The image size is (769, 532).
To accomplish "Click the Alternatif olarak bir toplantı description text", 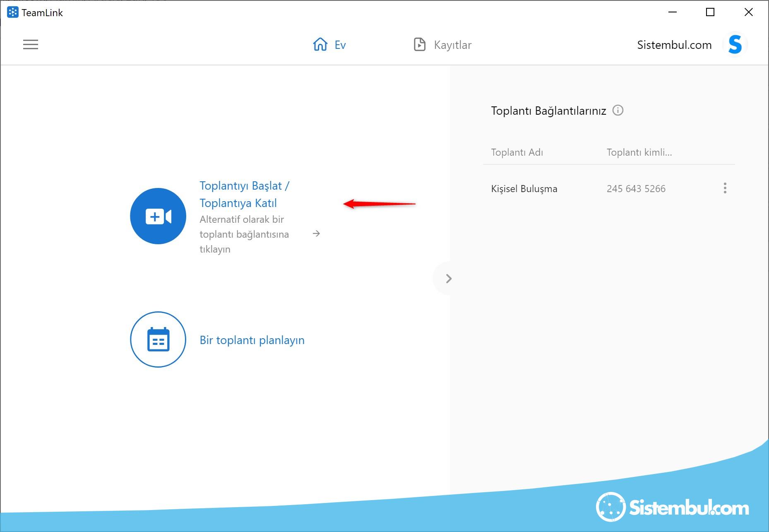I will pos(244,234).
